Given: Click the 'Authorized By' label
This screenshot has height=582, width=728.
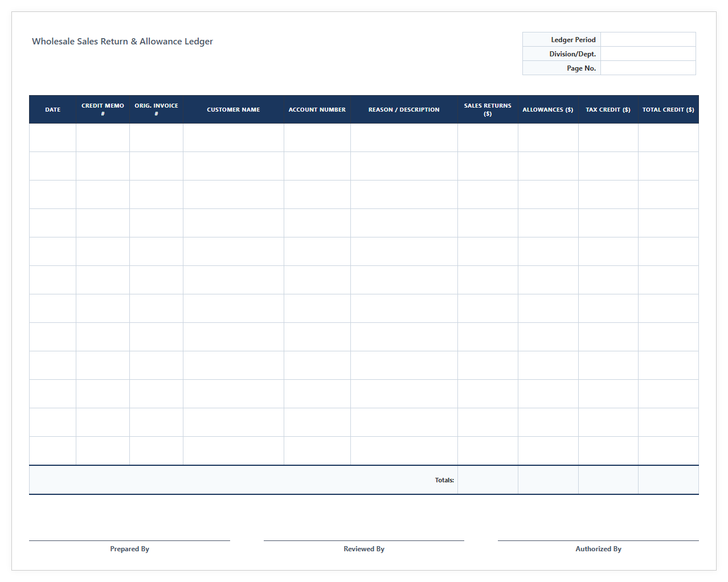Looking at the screenshot, I should [598, 549].
